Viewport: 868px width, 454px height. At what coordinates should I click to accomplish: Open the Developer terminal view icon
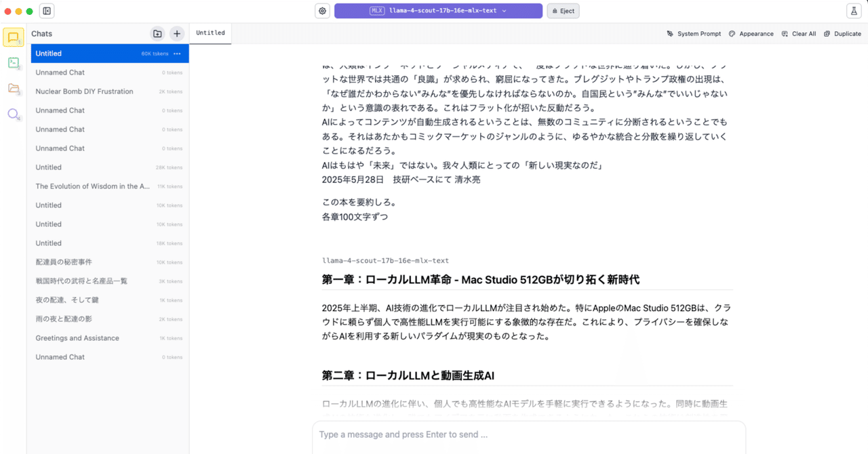tap(14, 63)
